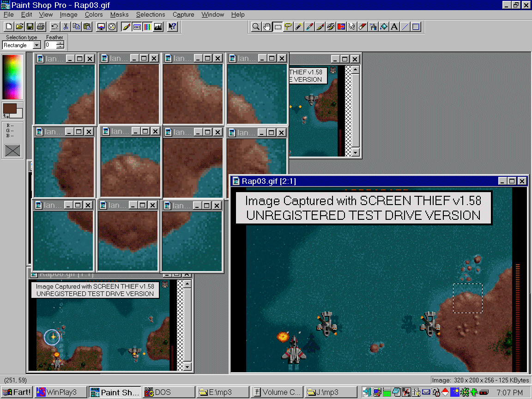The height and width of the screenshot is (399, 532).
Task: Open the Capture menu
Action: [183, 15]
